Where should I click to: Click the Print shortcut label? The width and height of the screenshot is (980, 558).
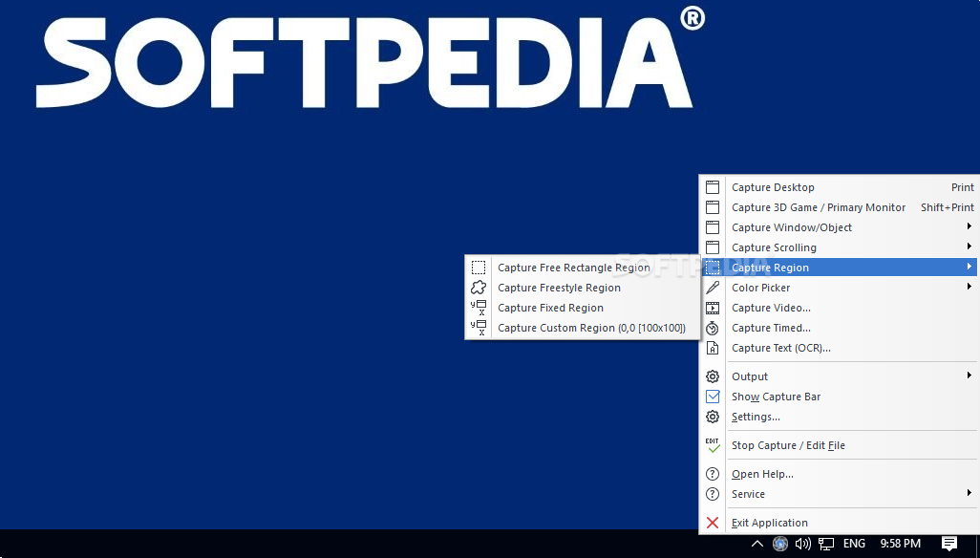[963, 187]
